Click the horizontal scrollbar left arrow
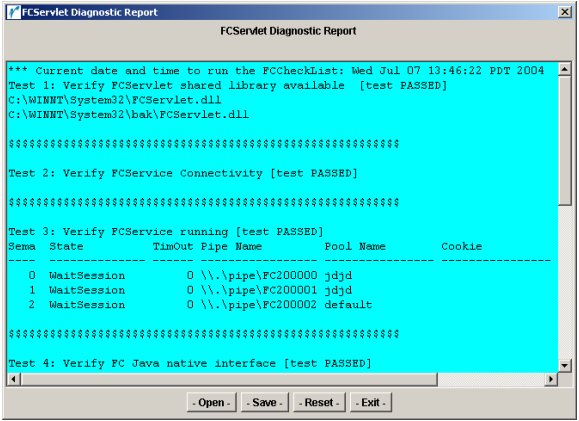Viewport: 579px width, 421px height. pos(14,379)
